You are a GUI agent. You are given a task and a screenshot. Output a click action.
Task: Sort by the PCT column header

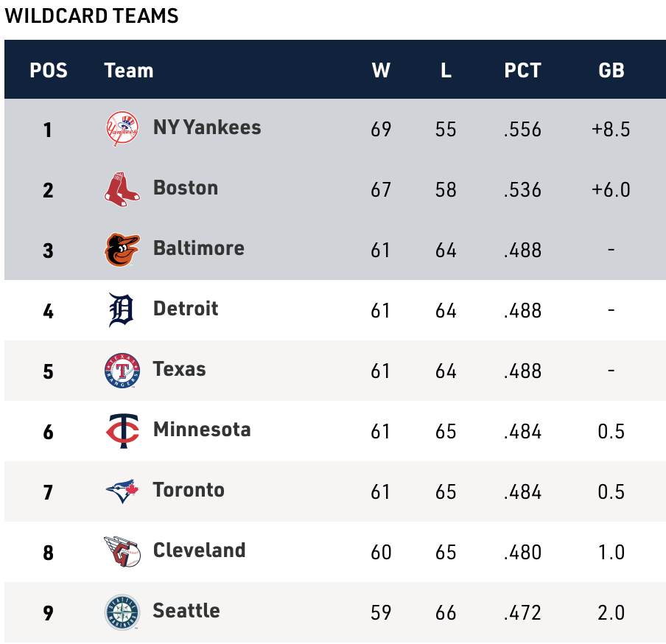pos(522,70)
